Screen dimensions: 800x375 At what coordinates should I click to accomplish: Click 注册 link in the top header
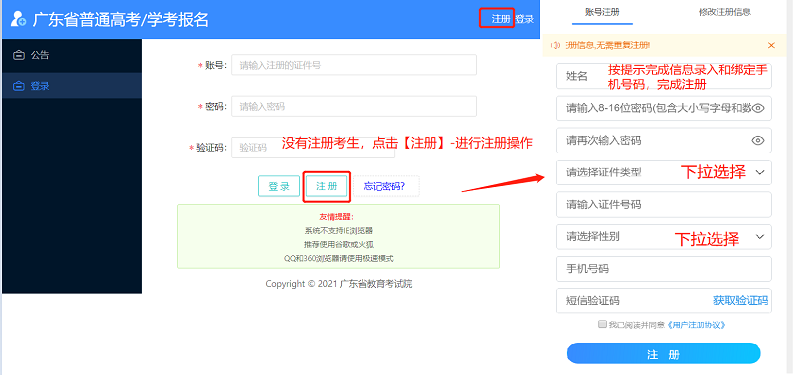(501, 19)
